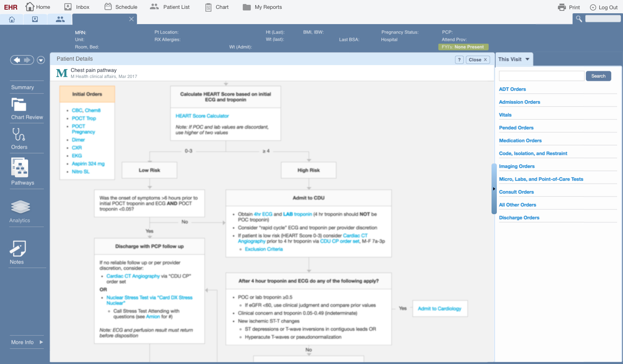Open the My Reports folder icon
This screenshot has width=623, height=364.
247,7
